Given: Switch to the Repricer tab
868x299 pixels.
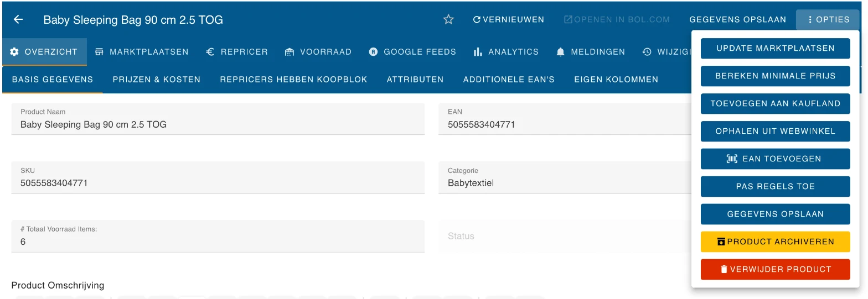Looking at the screenshot, I should pos(237,52).
